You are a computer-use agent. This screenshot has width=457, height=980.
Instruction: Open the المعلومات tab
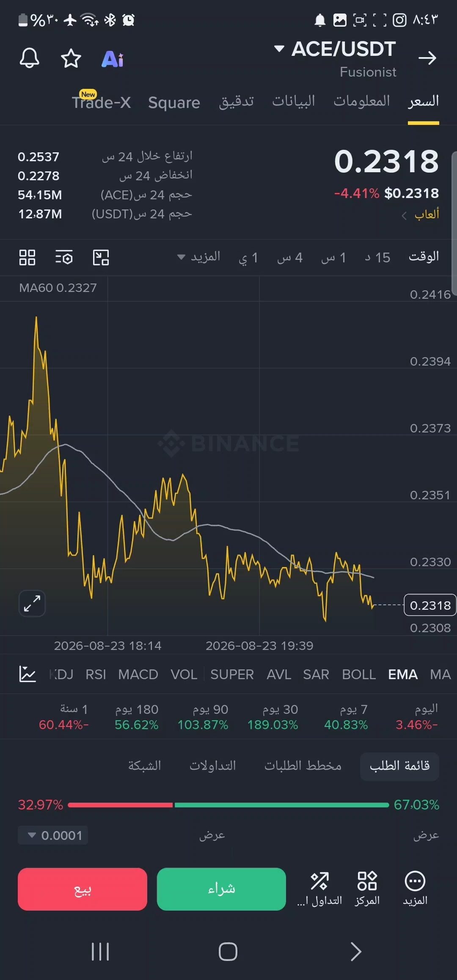(361, 101)
